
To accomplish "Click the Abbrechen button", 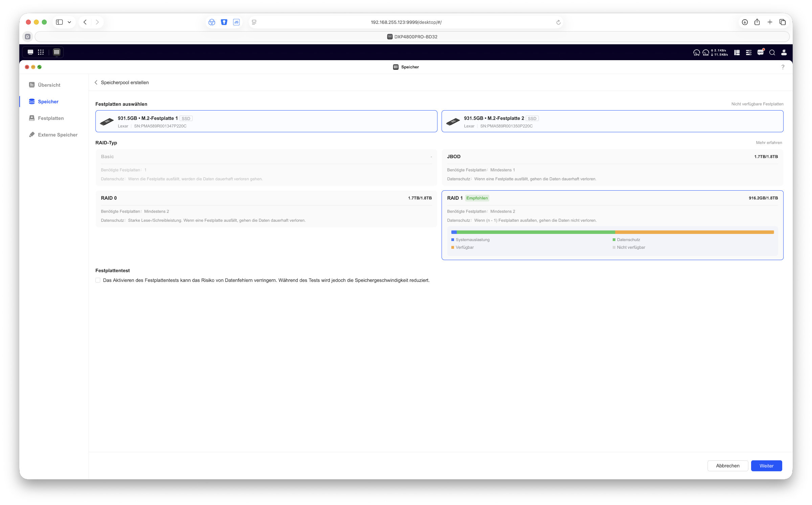I will [x=727, y=466].
